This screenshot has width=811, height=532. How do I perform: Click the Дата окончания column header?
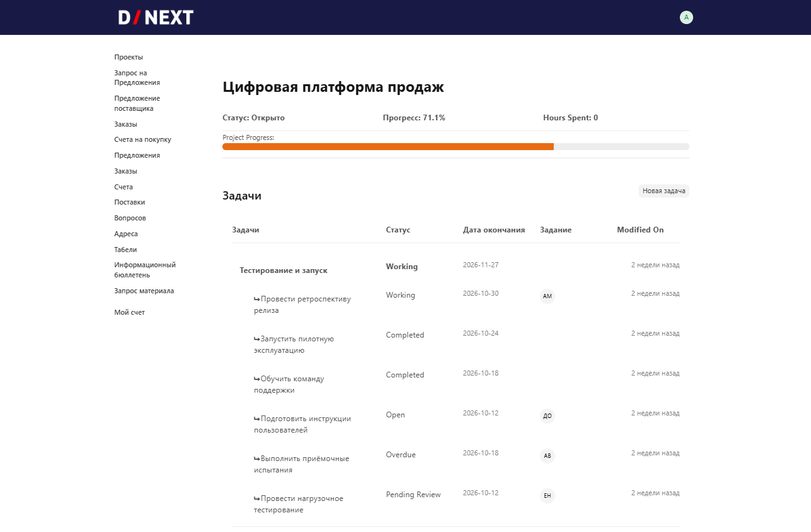coord(494,230)
